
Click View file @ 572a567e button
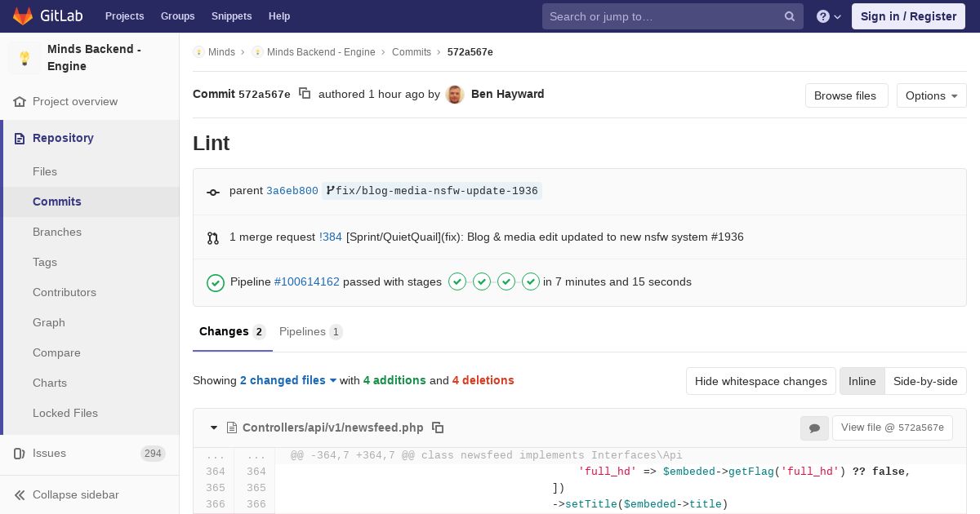(892, 428)
